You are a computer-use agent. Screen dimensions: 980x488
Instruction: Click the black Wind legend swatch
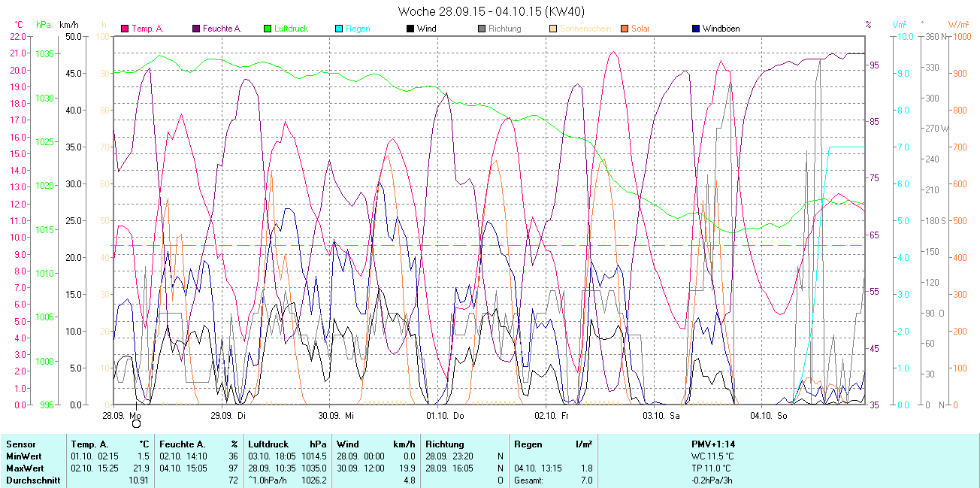click(410, 29)
